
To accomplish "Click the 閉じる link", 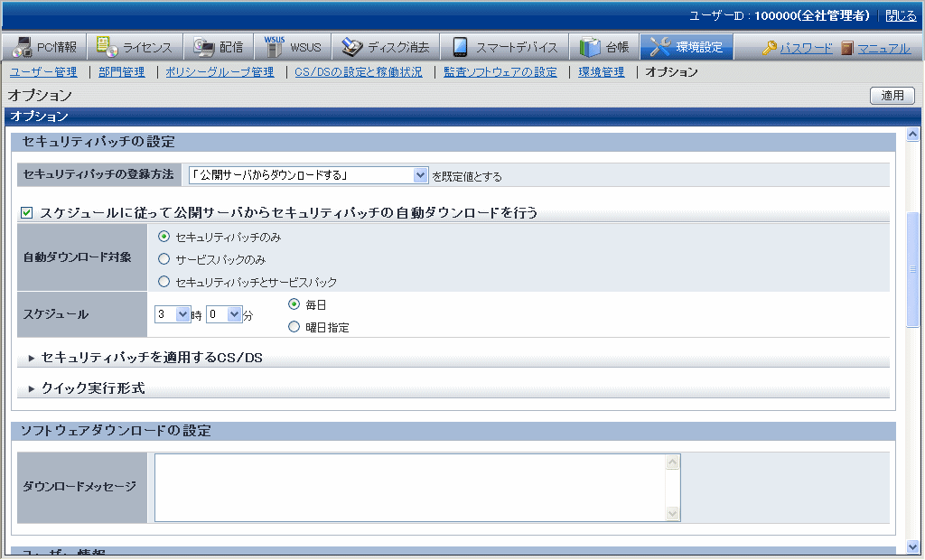I will point(901,16).
